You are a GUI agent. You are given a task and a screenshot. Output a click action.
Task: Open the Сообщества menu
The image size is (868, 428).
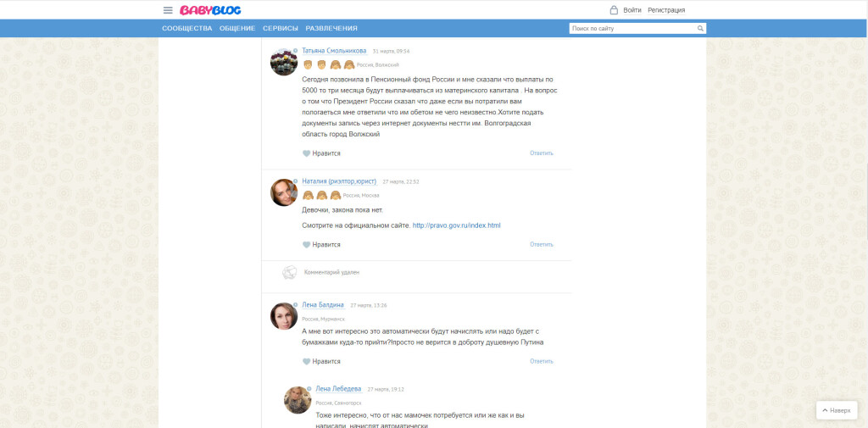[186, 29]
